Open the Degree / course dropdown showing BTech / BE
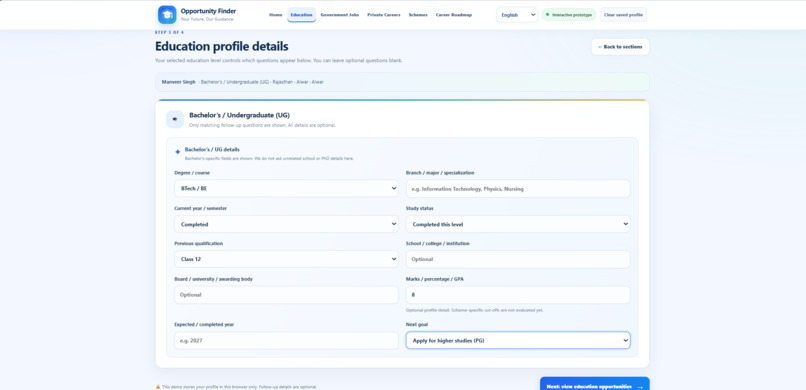This screenshot has height=390, width=806. pos(286,189)
